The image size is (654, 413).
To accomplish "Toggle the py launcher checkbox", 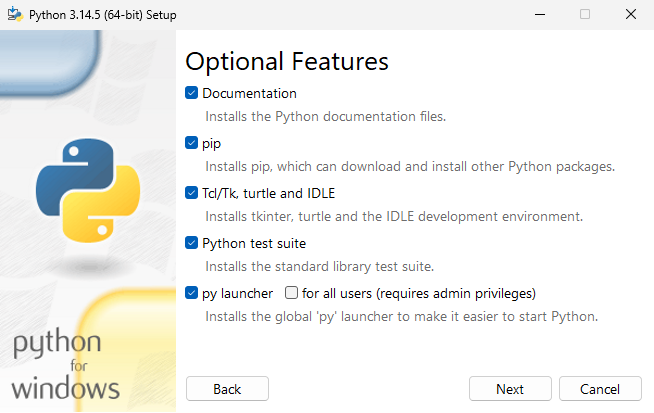I will pos(191,293).
